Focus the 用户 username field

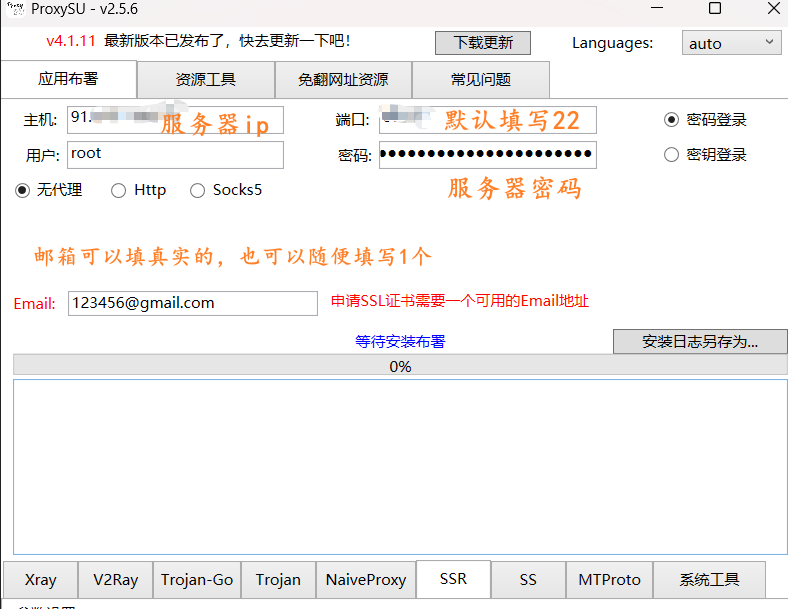[175, 155]
